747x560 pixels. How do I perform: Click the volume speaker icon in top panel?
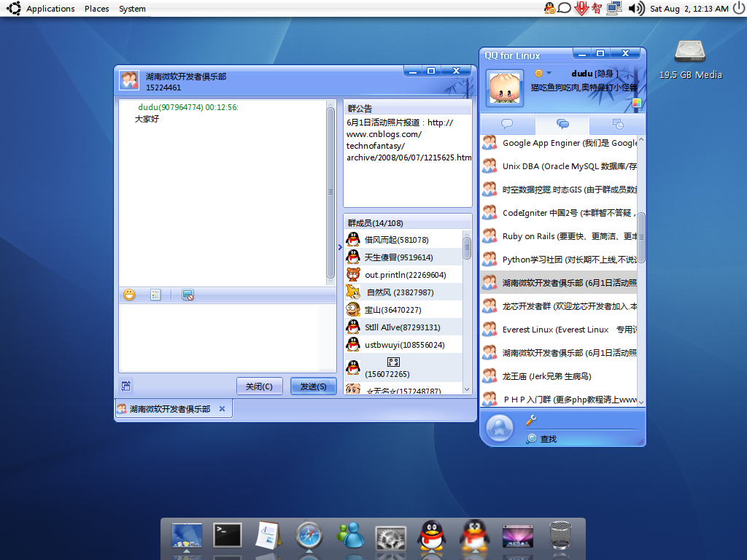(636, 8)
